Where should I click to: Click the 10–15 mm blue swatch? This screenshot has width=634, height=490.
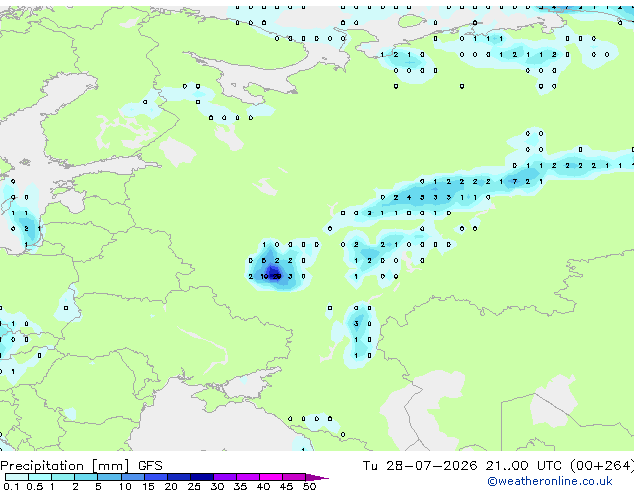[132, 477]
